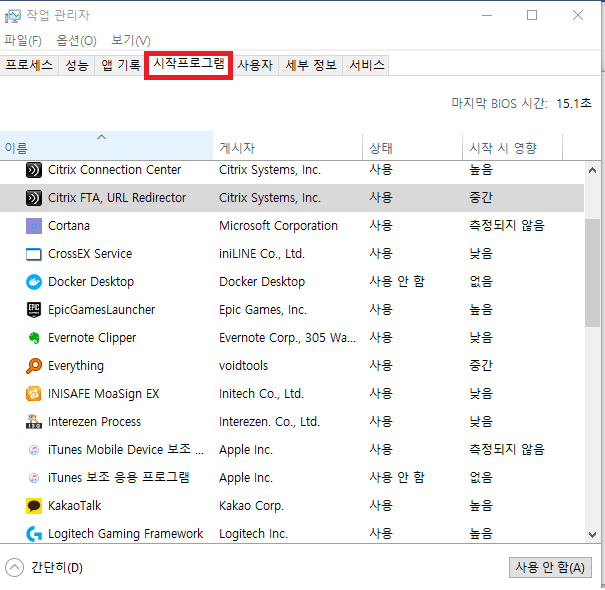Click the Logitech Gaming Framework icon

tap(34, 534)
